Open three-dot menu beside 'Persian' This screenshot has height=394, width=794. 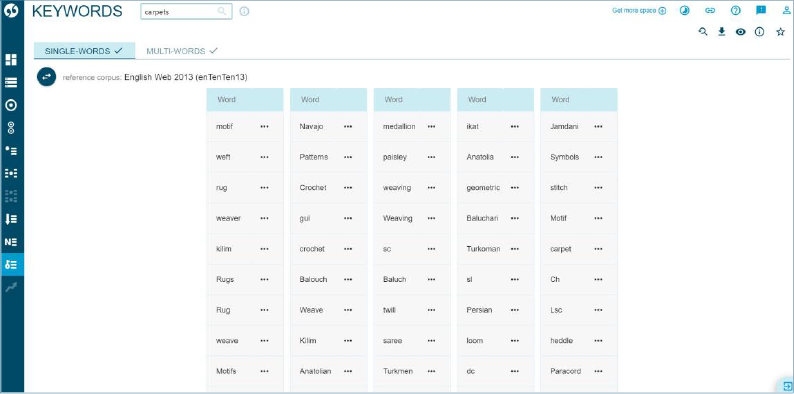(515, 310)
